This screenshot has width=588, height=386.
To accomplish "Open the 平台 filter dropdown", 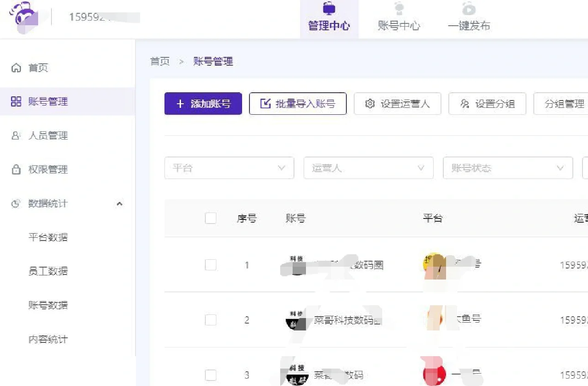I will point(229,168).
